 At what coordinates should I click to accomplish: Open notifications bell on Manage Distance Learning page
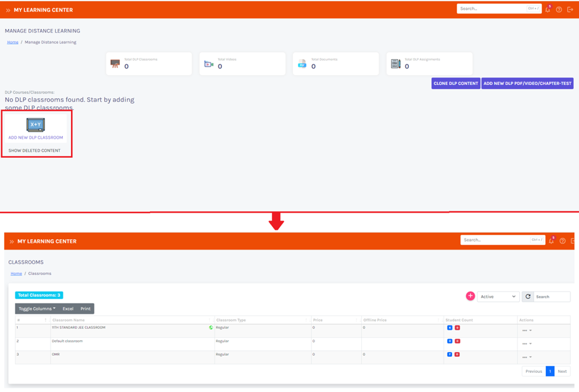tap(548, 10)
